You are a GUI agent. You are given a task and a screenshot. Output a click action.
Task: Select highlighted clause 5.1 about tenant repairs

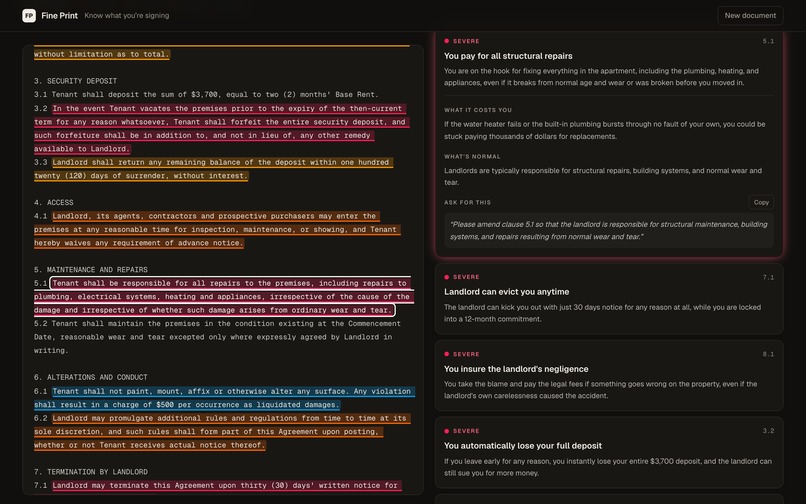(x=224, y=297)
